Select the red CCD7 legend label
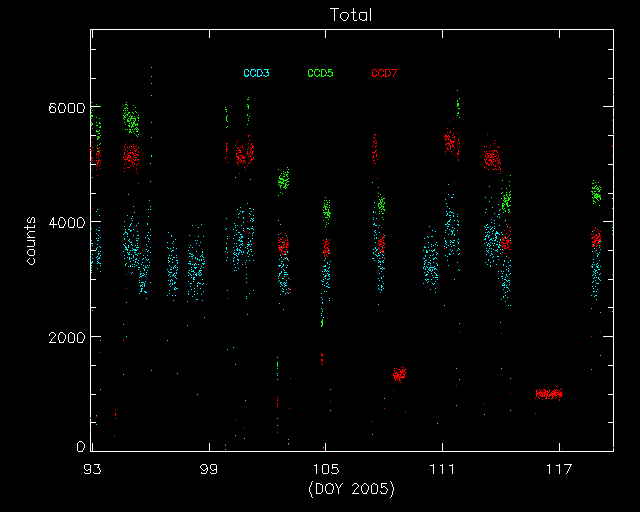This screenshot has height=512, width=640. pos(384,74)
